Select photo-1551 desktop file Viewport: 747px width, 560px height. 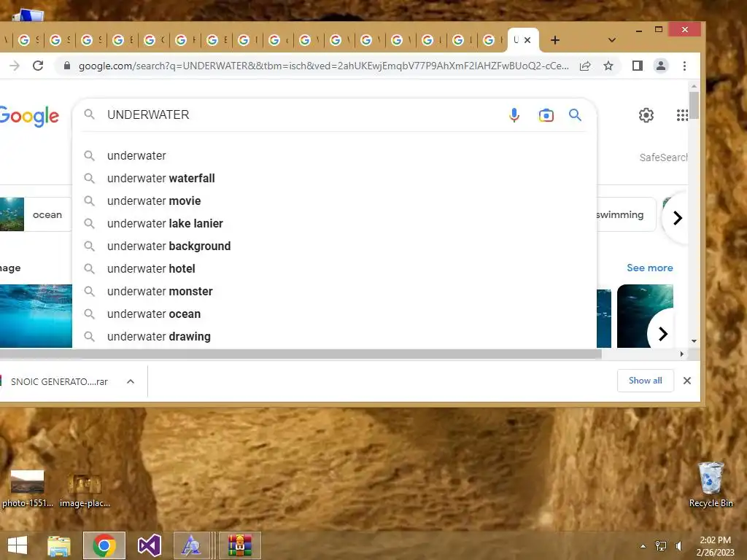[28, 489]
